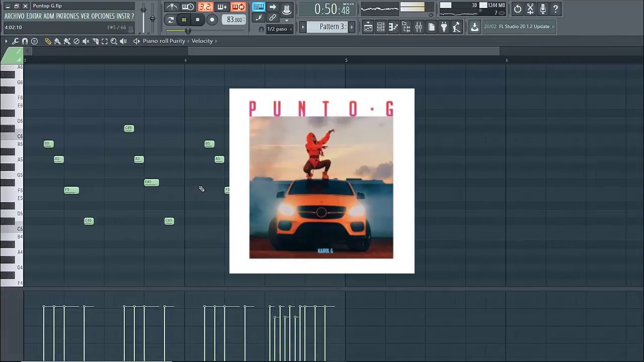Select the Zoom magnifier tool
This screenshot has height=362, width=644.
click(x=114, y=41)
